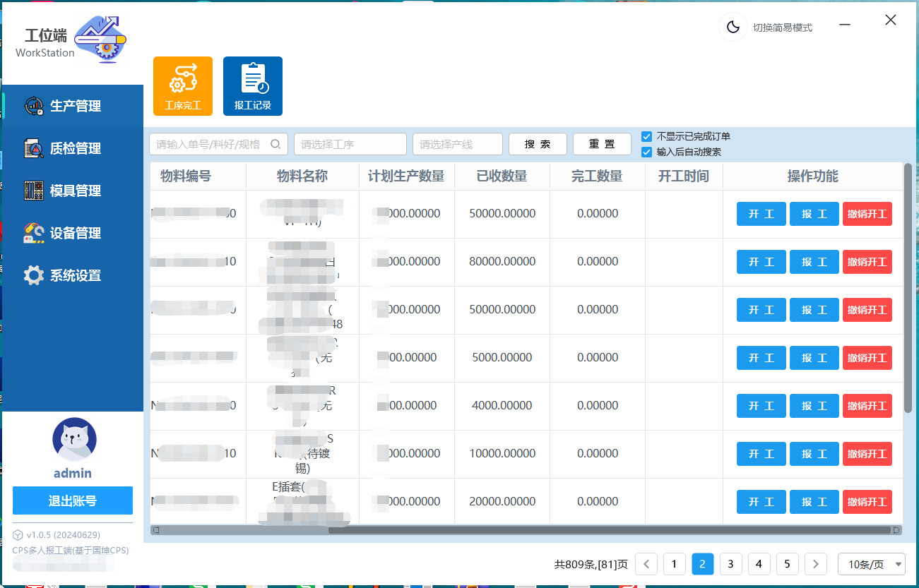Click 开工 in the first table row
The image size is (919, 588).
761,214
